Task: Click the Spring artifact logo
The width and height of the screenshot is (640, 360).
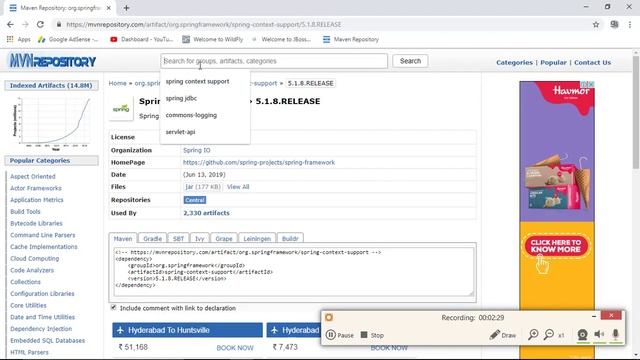Action: click(x=121, y=109)
